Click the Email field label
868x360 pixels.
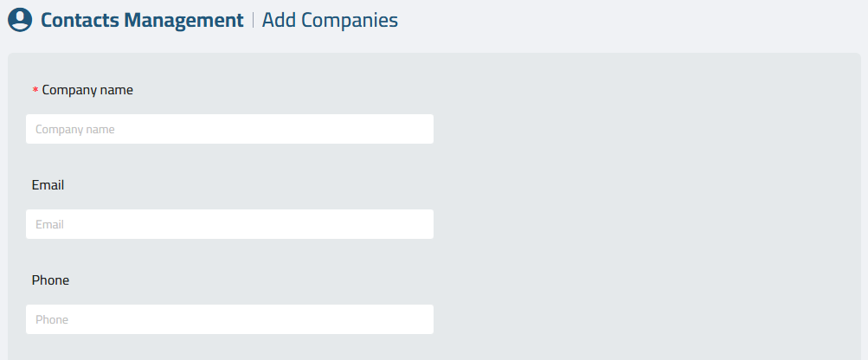click(x=48, y=185)
